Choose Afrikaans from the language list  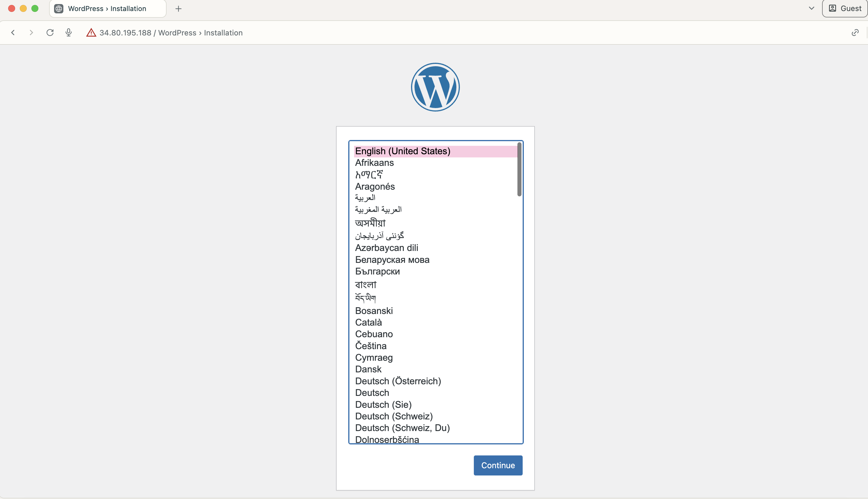[x=374, y=163]
